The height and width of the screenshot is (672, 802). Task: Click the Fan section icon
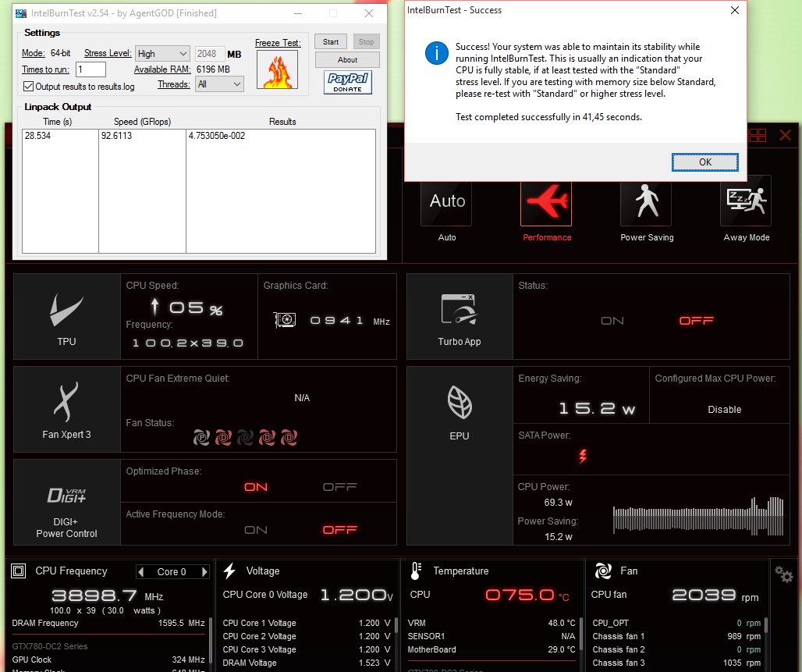point(603,571)
